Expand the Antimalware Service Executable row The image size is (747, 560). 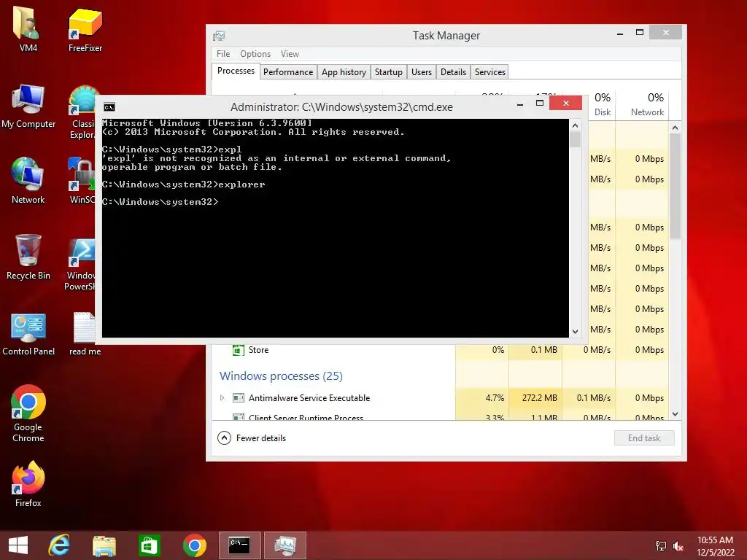click(x=222, y=397)
